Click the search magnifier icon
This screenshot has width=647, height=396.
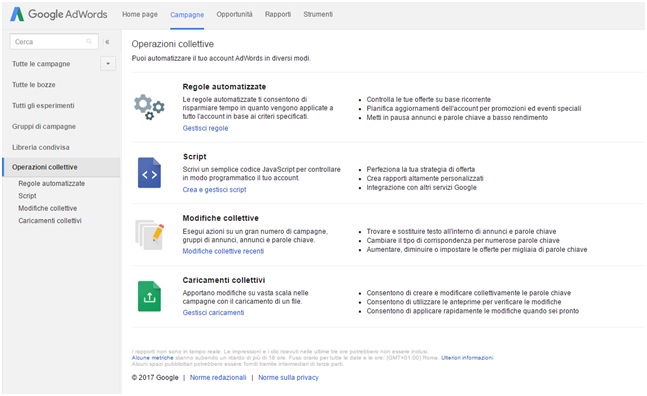coord(89,42)
